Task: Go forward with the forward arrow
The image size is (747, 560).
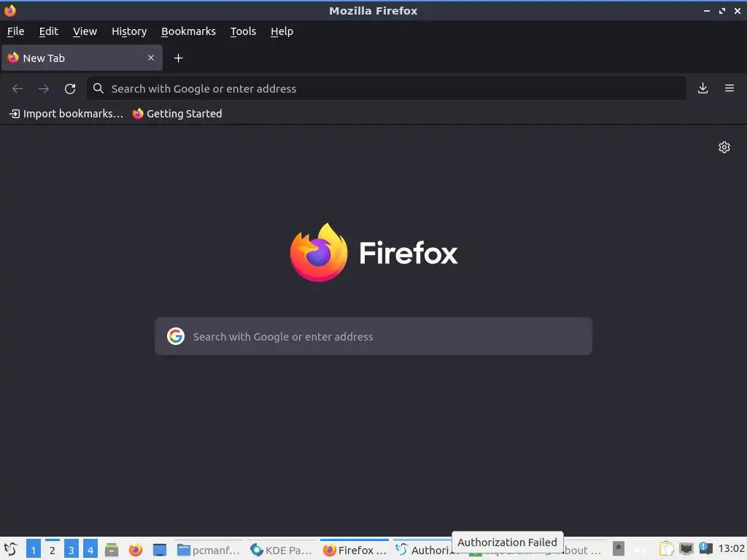Action: click(43, 88)
